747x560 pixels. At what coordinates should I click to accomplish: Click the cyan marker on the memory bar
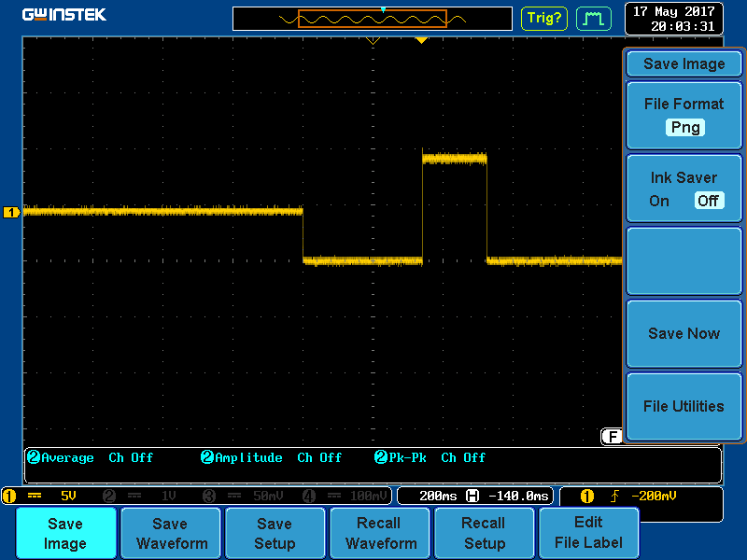[383, 9]
